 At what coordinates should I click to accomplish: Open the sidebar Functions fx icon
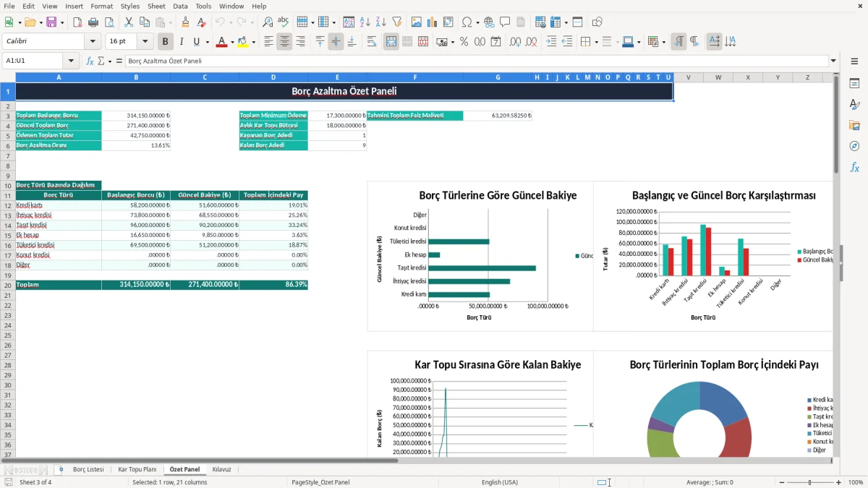coord(854,167)
